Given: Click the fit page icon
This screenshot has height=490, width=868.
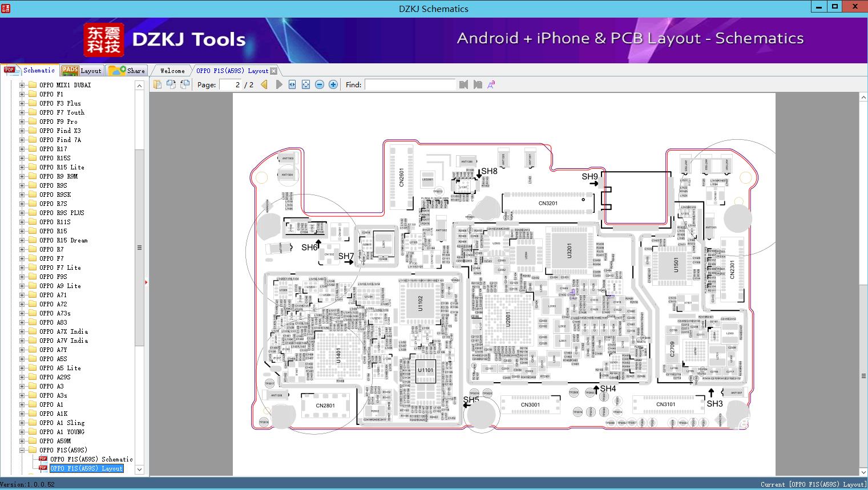Looking at the screenshot, I should [x=306, y=84].
